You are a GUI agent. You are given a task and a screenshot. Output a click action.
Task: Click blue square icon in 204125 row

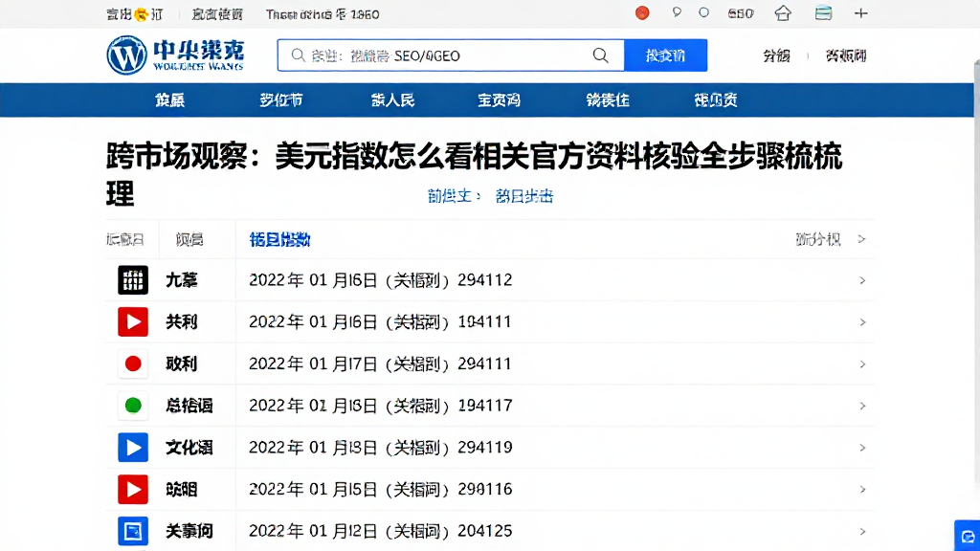pyautogui.click(x=133, y=531)
